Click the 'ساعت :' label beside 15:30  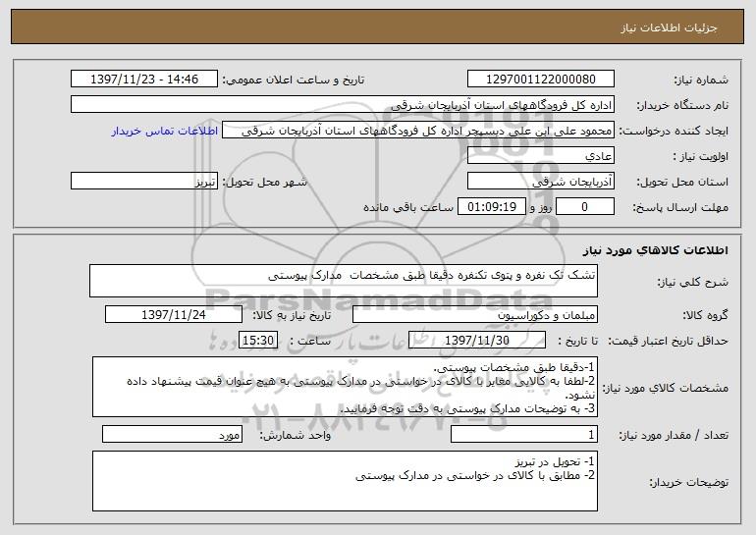tap(310, 341)
